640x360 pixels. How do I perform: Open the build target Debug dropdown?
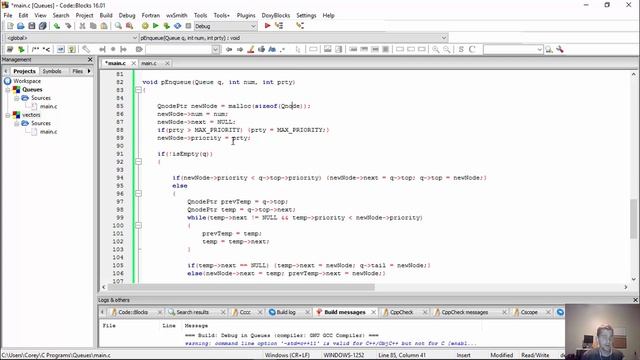[253, 26]
